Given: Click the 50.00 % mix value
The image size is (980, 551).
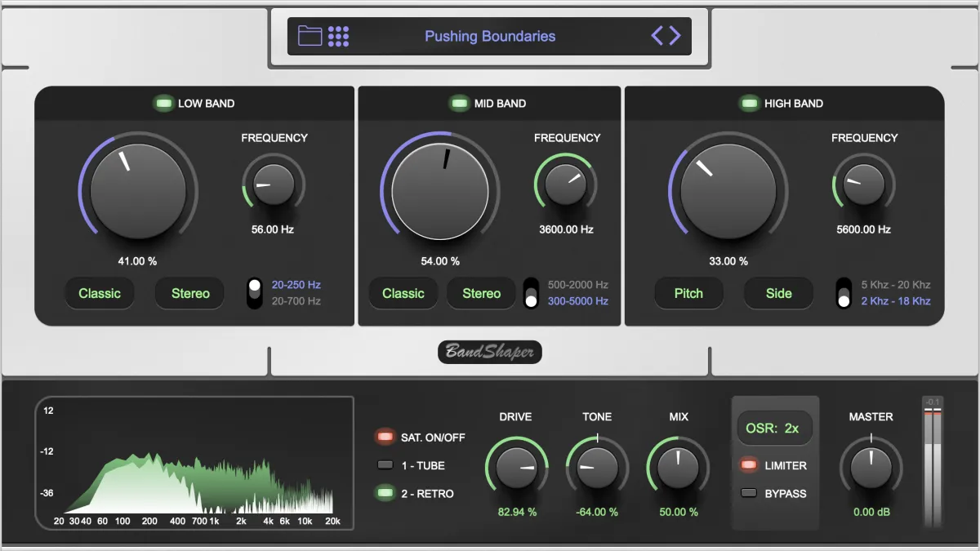Looking at the screenshot, I should (679, 512).
